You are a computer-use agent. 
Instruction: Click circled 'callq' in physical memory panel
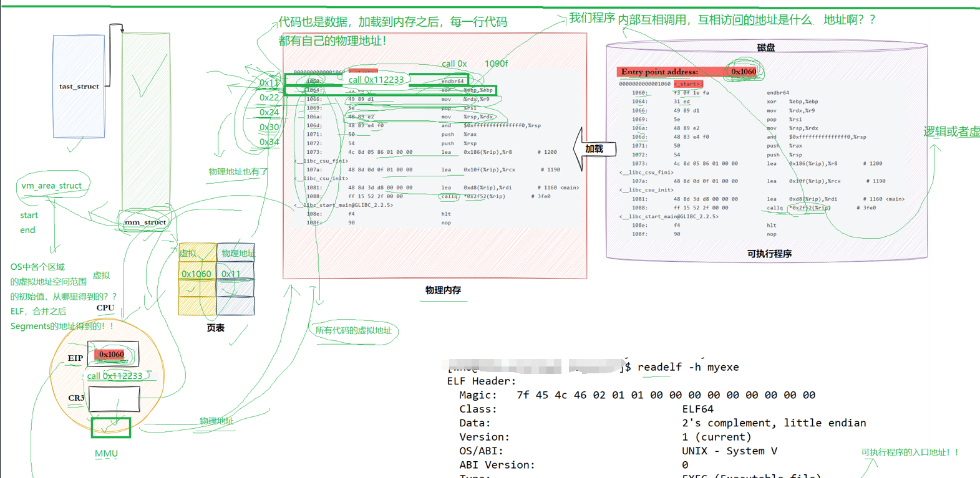pos(449,196)
